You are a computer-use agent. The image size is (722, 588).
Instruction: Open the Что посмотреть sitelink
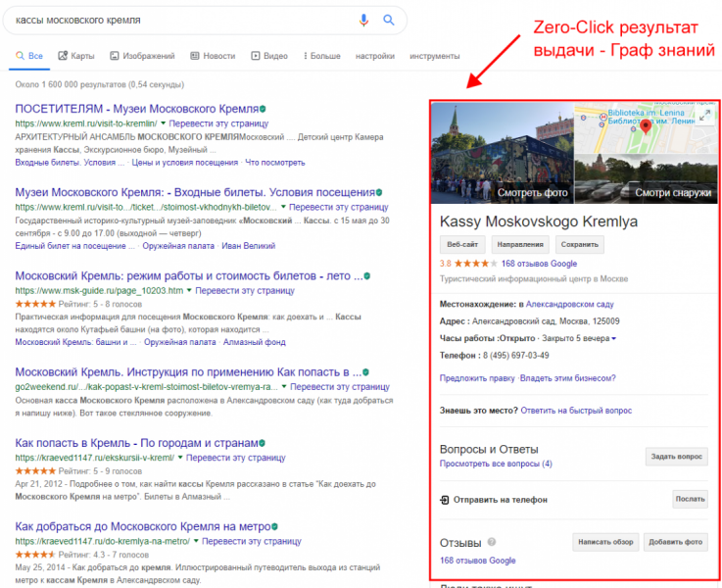[x=275, y=163]
